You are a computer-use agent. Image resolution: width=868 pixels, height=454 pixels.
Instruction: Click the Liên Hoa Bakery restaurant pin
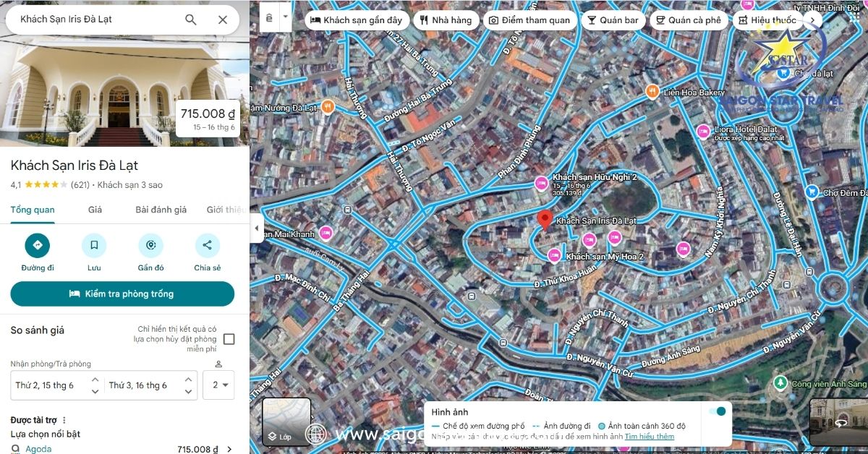click(x=652, y=92)
